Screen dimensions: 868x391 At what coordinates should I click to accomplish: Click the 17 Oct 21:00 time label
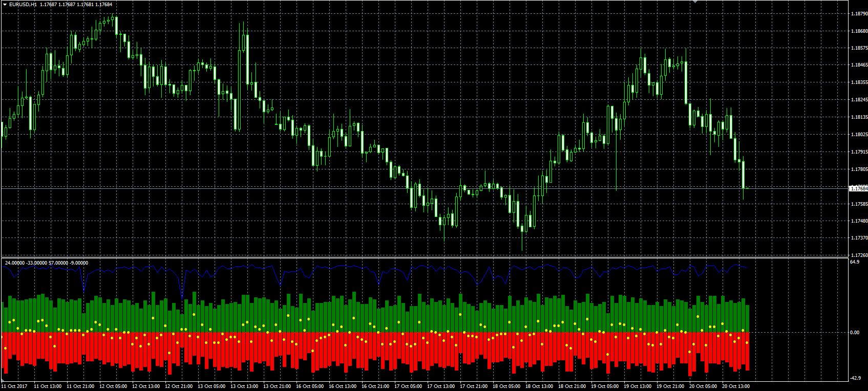474,386
